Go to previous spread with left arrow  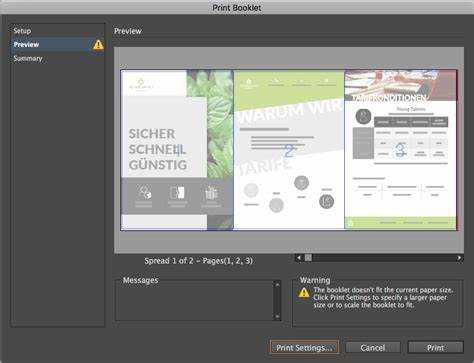(299, 258)
